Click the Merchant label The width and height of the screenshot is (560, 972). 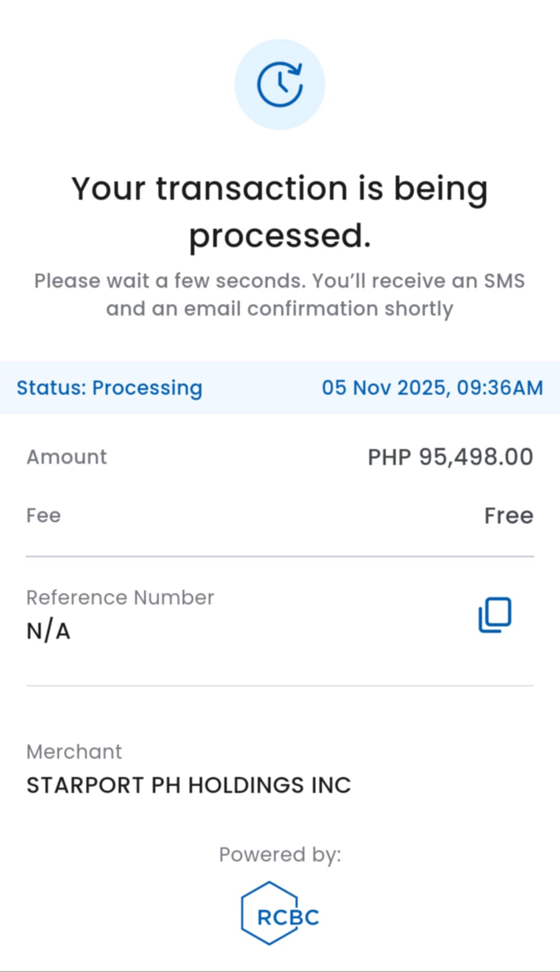(x=74, y=752)
